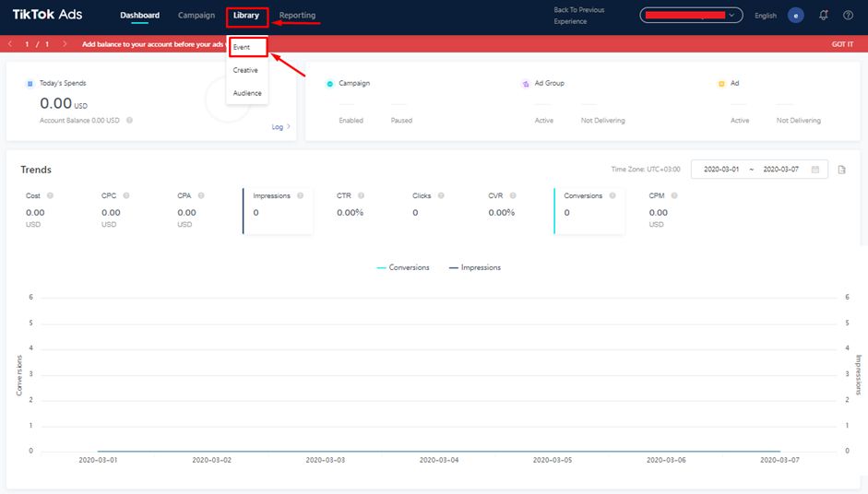This screenshot has height=494, width=868.
Task: Click the user avatar icon
Action: [x=796, y=16]
